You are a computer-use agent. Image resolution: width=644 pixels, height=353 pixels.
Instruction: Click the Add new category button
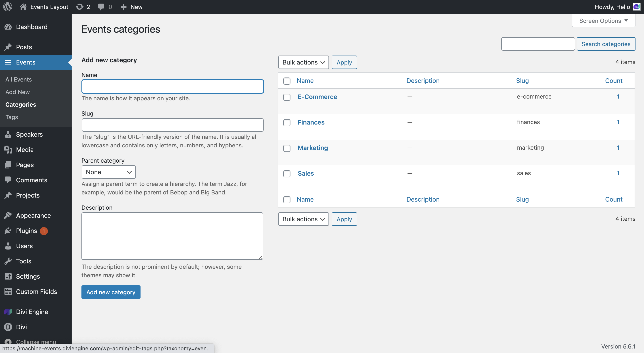[111, 292]
